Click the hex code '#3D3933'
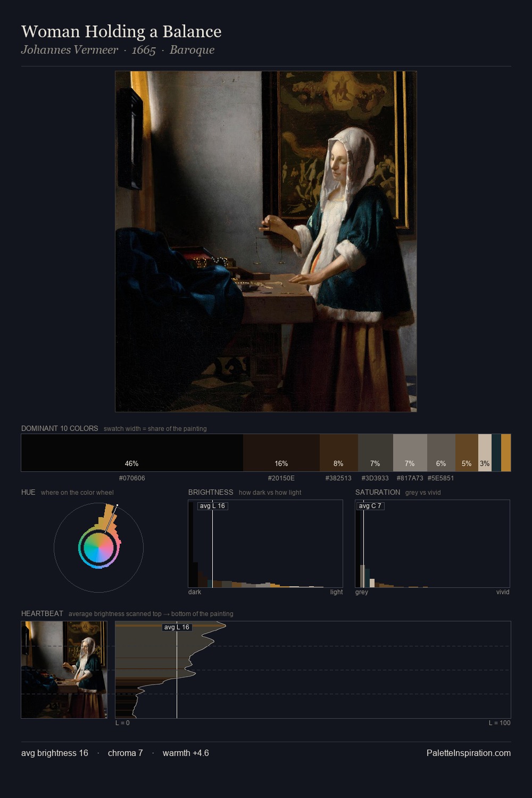 click(375, 478)
